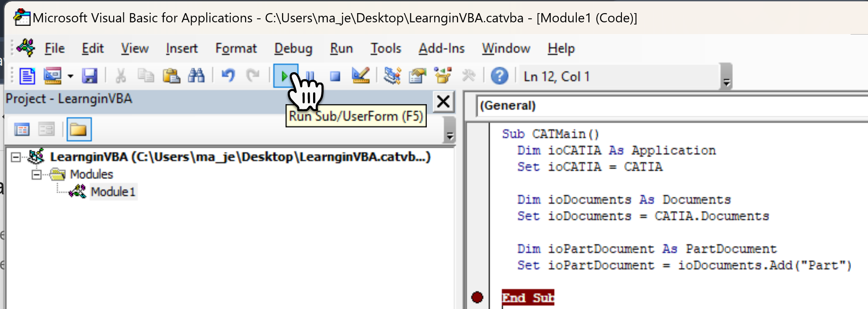Click the Undo arrow icon
The image size is (868, 309).
228,76
